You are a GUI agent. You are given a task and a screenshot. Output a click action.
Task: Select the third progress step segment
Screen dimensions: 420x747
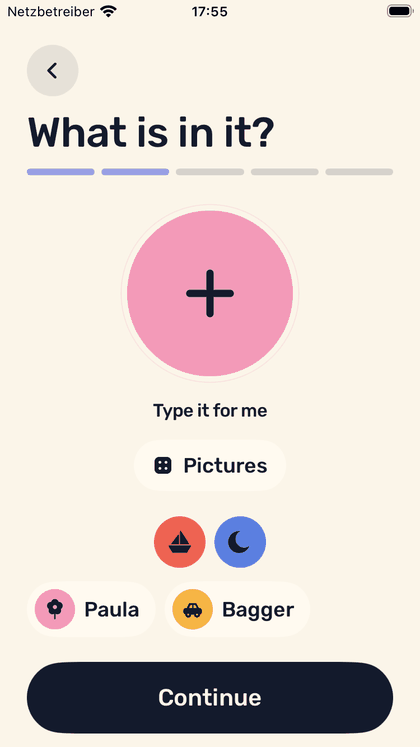[210, 172]
